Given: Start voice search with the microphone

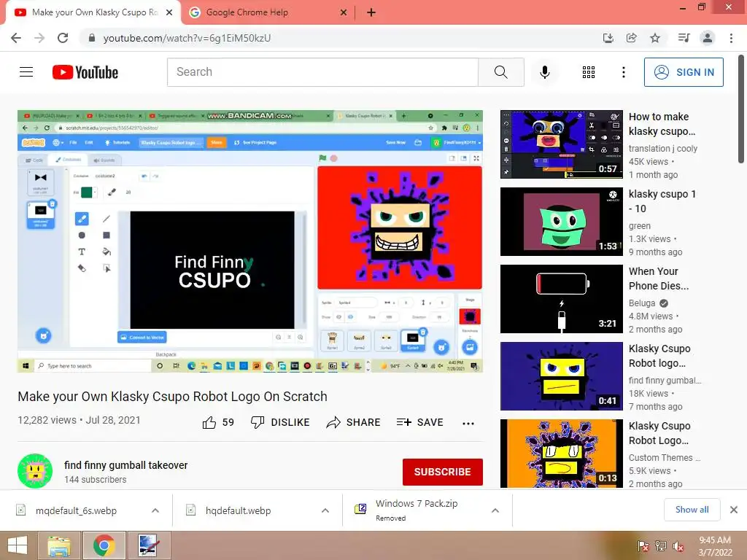Looking at the screenshot, I should (x=544, y=72).
